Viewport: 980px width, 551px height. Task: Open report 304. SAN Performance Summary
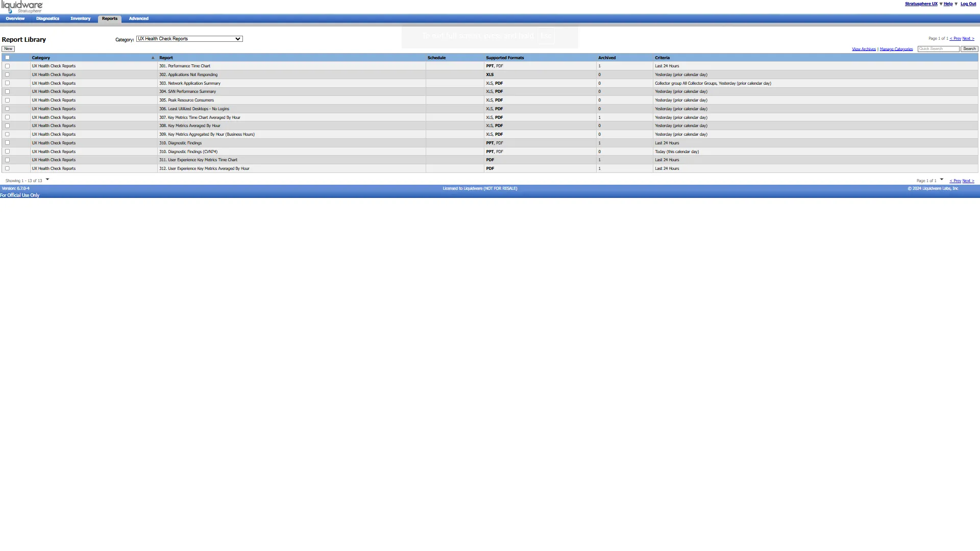(187, 91)
